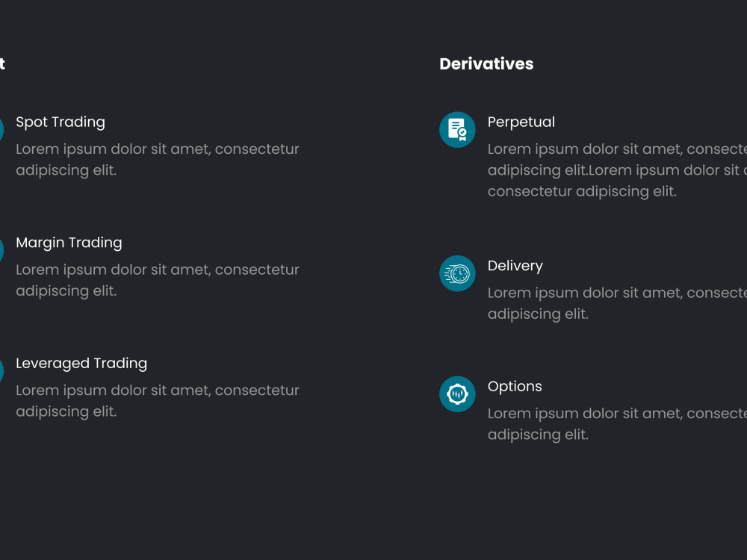Click the partially visible Leveraged Trading icon
Screen dimensions: 747x560
1,370
